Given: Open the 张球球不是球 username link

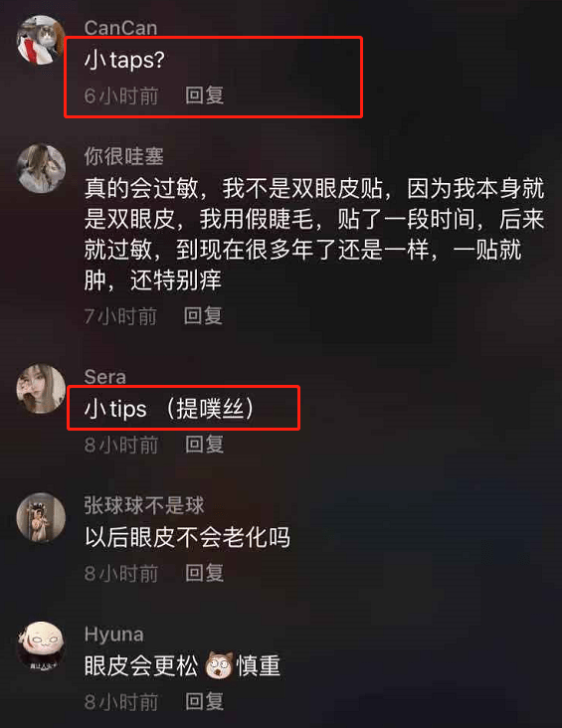Looking at the screenshot, I should tap(144, 505).
